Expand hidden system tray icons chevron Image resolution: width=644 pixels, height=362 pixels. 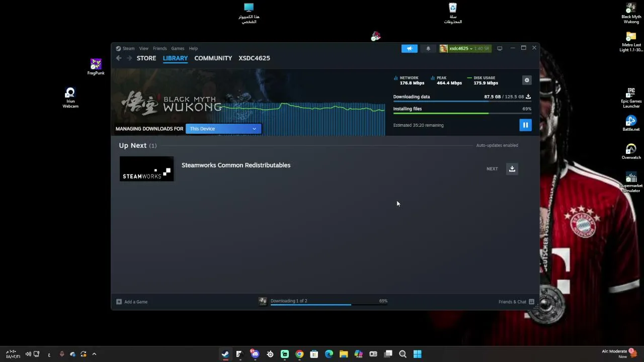[x=94, y=354]
